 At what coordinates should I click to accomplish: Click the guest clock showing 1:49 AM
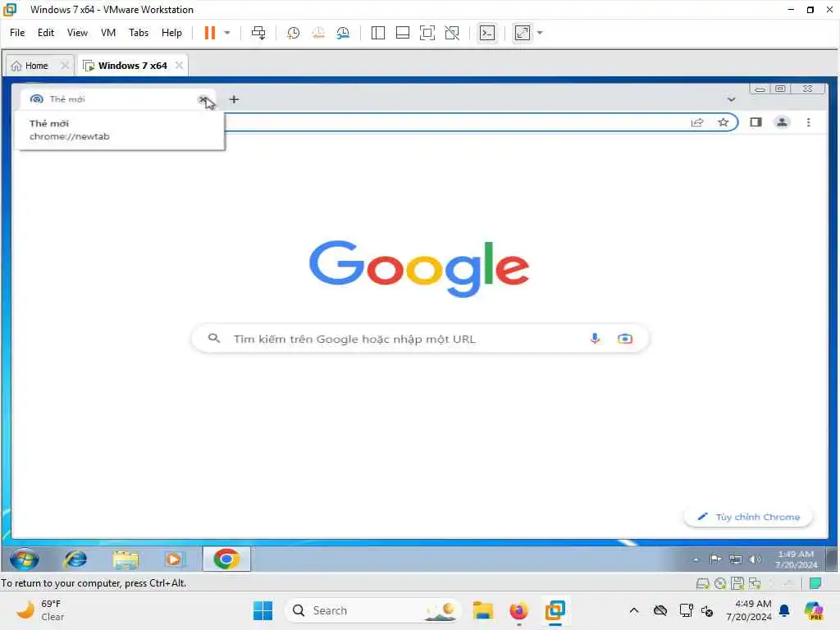coord(796,559)
